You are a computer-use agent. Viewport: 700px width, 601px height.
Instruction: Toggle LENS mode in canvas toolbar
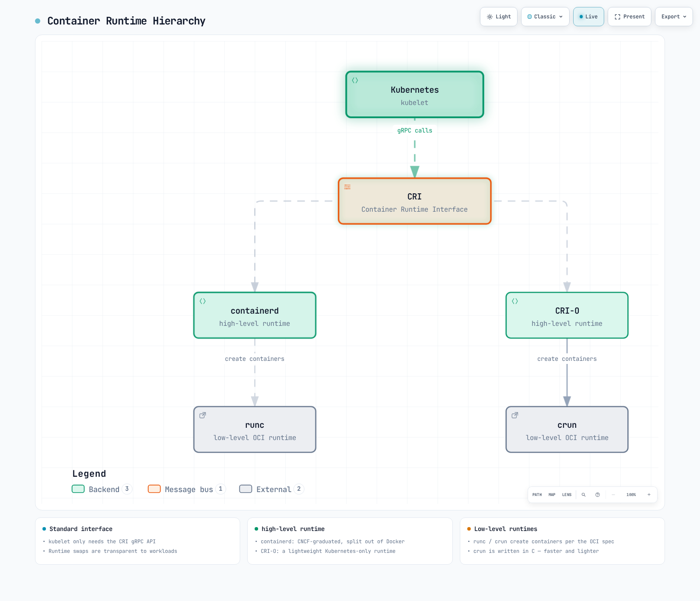coord(567,495)
